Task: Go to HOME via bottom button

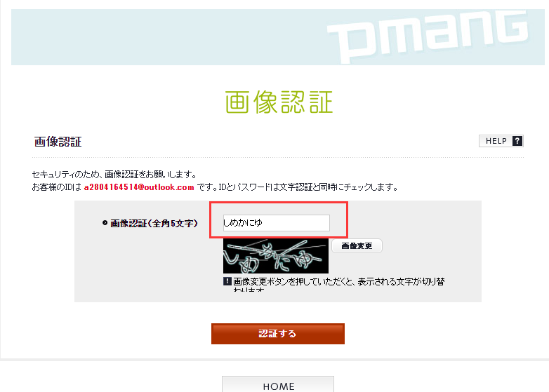Action: tap(278, 385)
